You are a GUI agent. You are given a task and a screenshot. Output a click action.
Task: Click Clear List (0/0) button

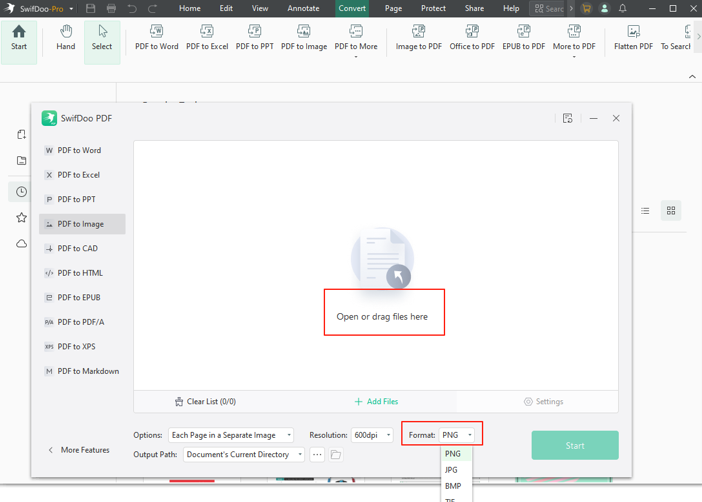(x=205, y=402)
